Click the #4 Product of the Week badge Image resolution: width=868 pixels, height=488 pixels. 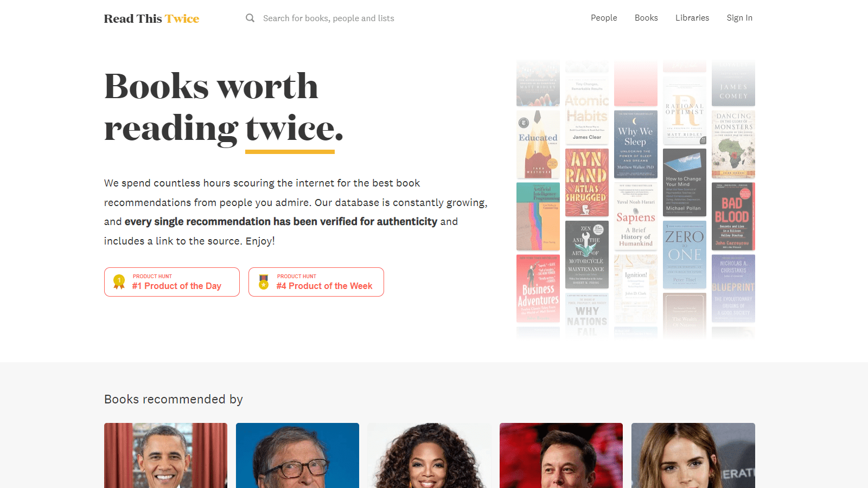[316, 282]
